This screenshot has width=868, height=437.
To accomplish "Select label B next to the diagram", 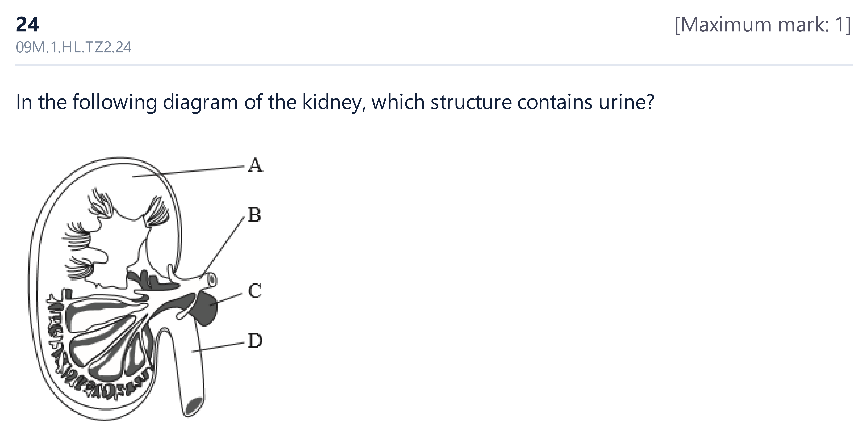I will (254, 215).
